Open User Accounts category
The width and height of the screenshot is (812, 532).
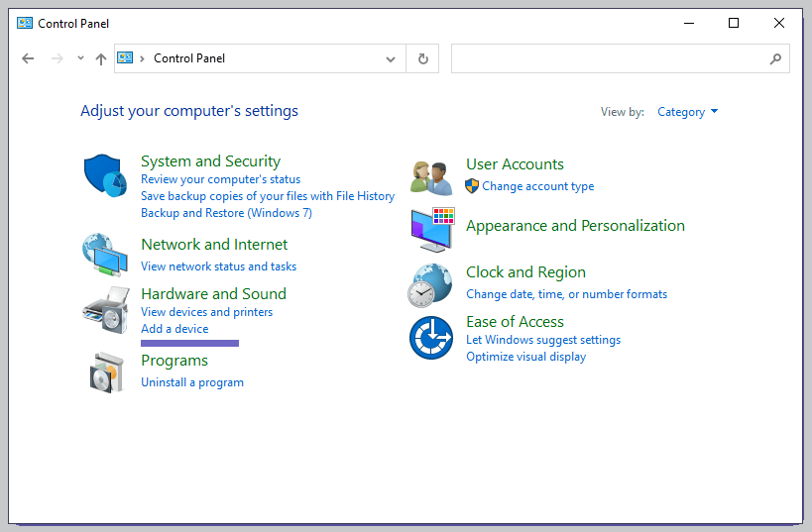click(x=515, y=164)
